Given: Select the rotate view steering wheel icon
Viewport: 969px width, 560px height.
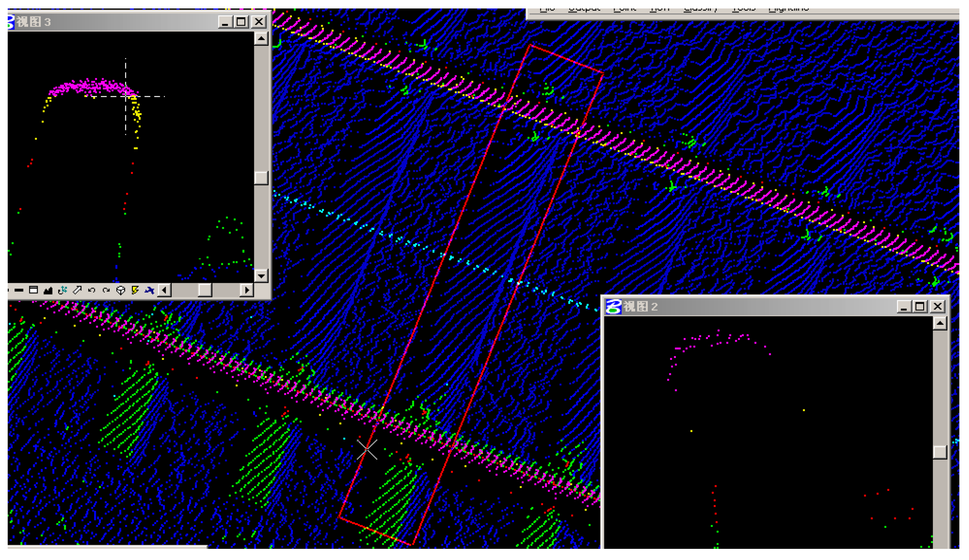Looking at the screenshot, I should tap(121, 291).
